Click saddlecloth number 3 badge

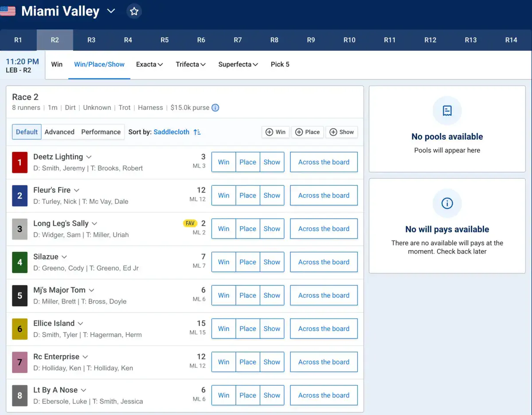point(20,229)
